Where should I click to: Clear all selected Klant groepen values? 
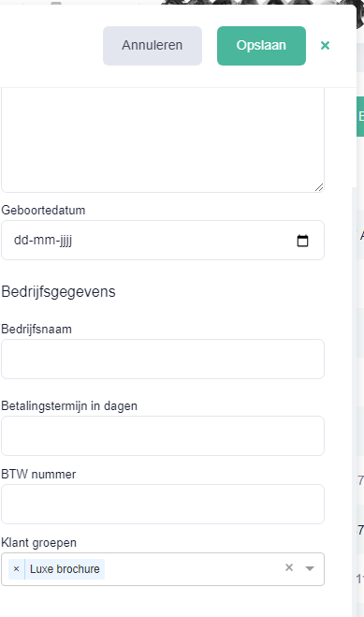point(289,567)
